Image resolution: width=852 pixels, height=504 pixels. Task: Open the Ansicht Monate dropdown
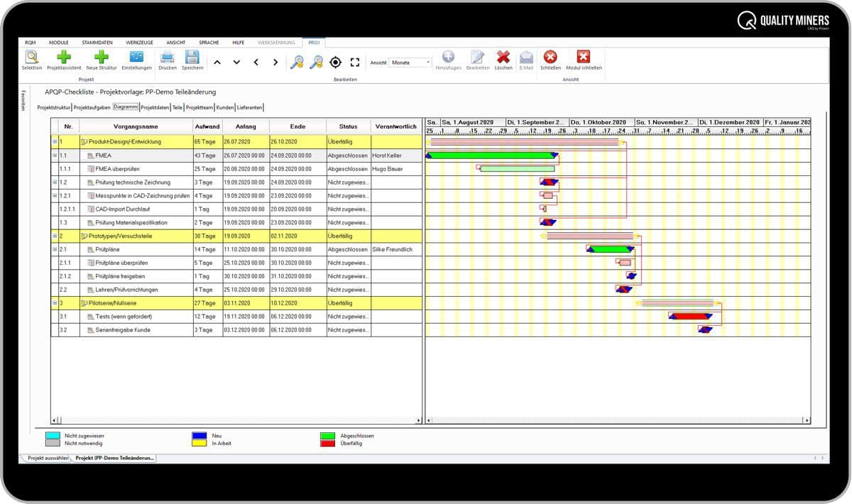point(410,62)
